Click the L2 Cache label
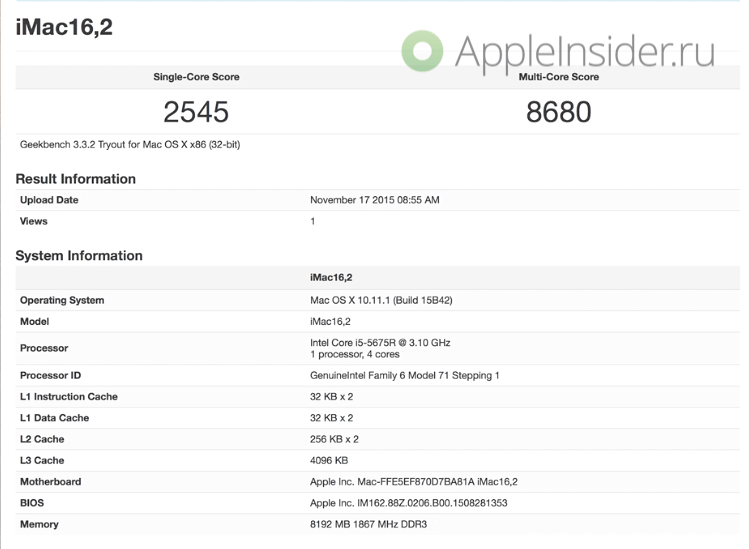Viewport: 749px width, 549px height. pos(42,439)
